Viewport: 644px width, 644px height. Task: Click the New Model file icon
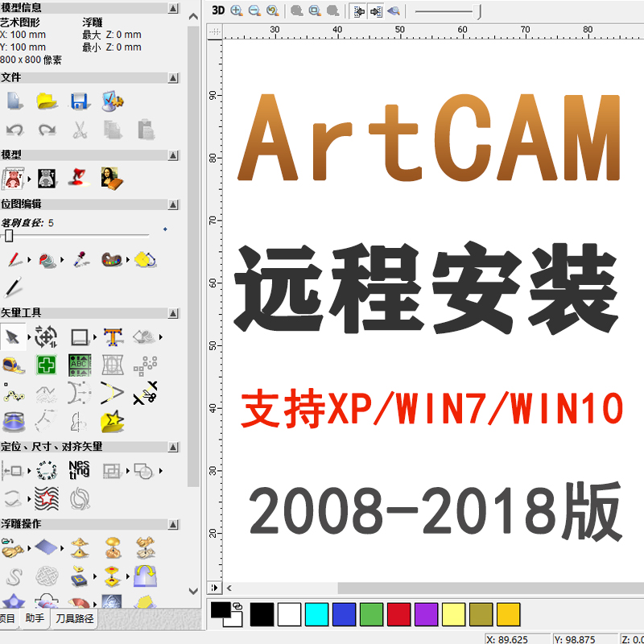click(14, 101)
